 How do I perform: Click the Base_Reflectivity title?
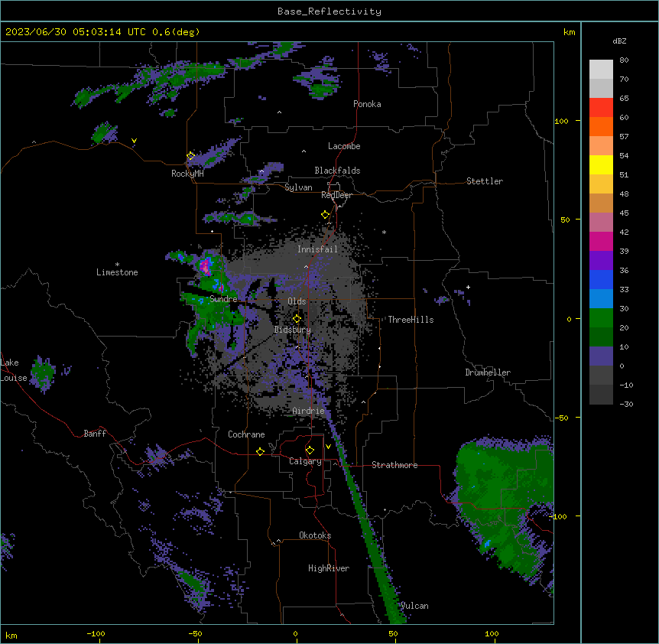(329, 11)
